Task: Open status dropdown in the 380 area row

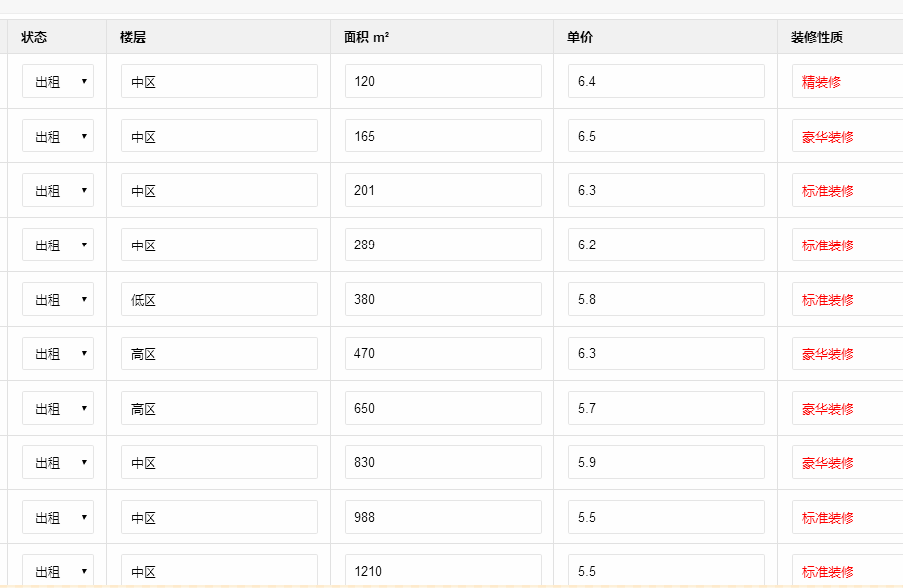Action: pyautogui.click(x=58, y=299)
